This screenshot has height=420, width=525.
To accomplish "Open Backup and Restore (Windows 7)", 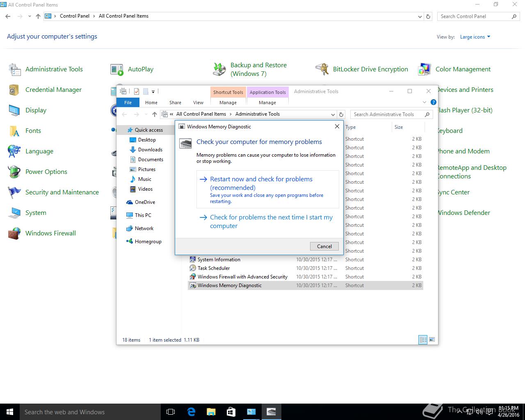I will [250, 69].
